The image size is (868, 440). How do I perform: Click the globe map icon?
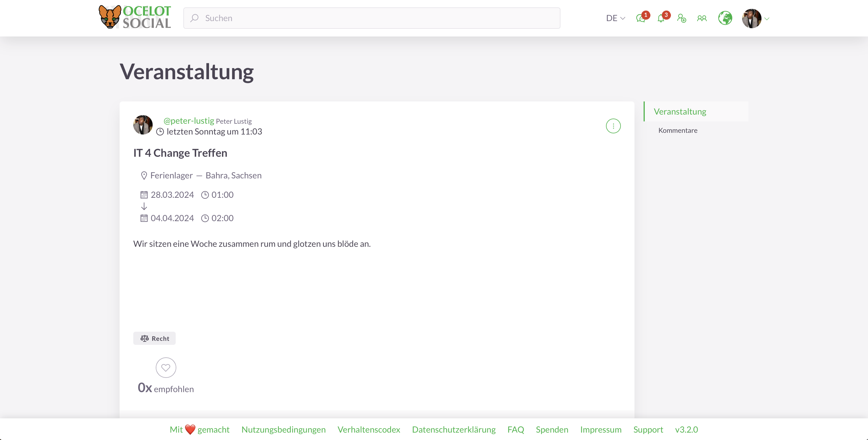pyautogui.click(x=725, y=18)
